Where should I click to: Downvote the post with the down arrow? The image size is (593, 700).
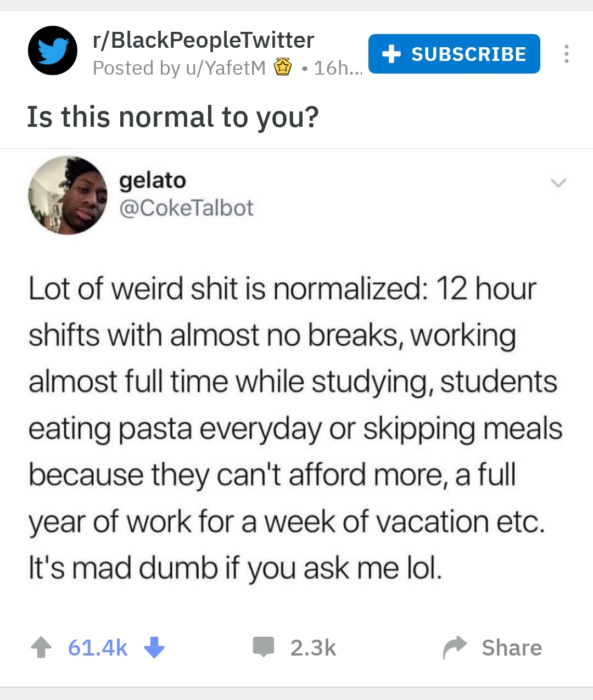coord(154,647)
